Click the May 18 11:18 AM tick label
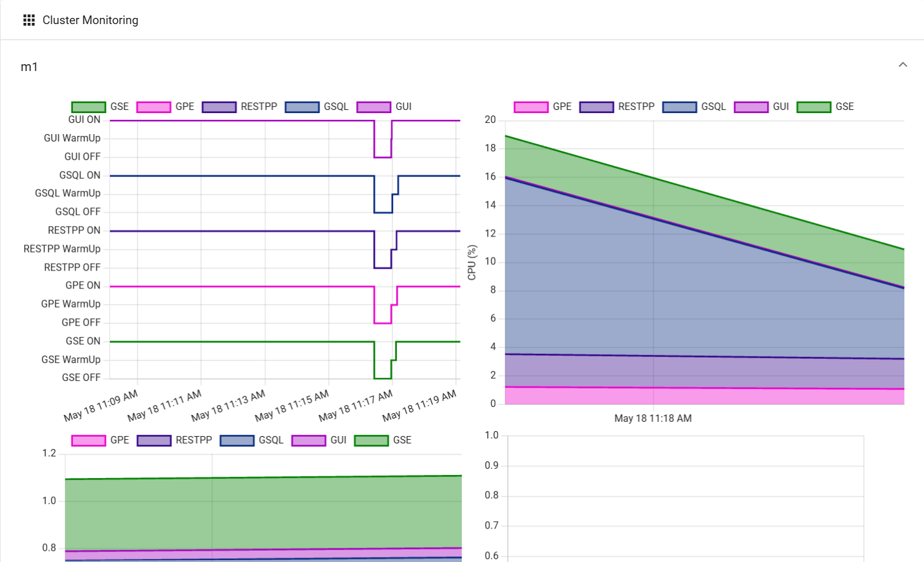Viewport: 924px width, 562px height. pos(653,419)
